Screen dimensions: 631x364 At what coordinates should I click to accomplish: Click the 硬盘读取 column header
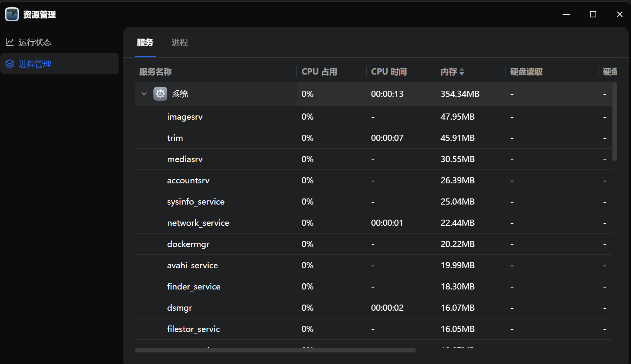click(526, 72)
